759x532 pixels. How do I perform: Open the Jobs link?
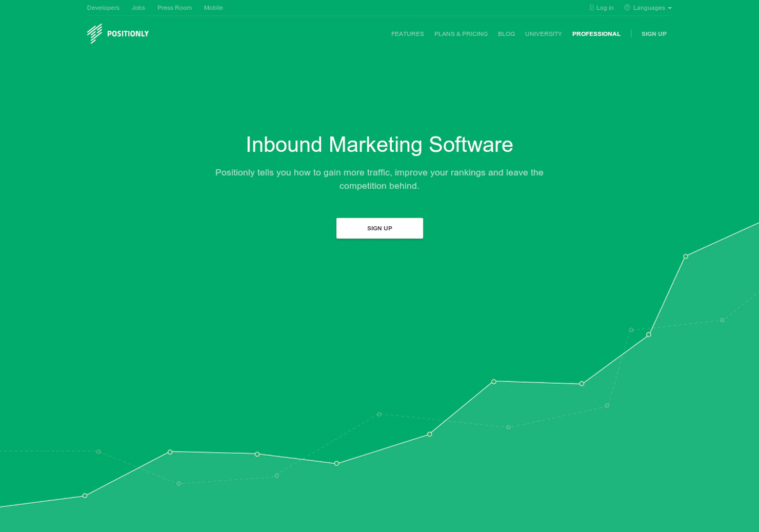click(x=138, y=8)
